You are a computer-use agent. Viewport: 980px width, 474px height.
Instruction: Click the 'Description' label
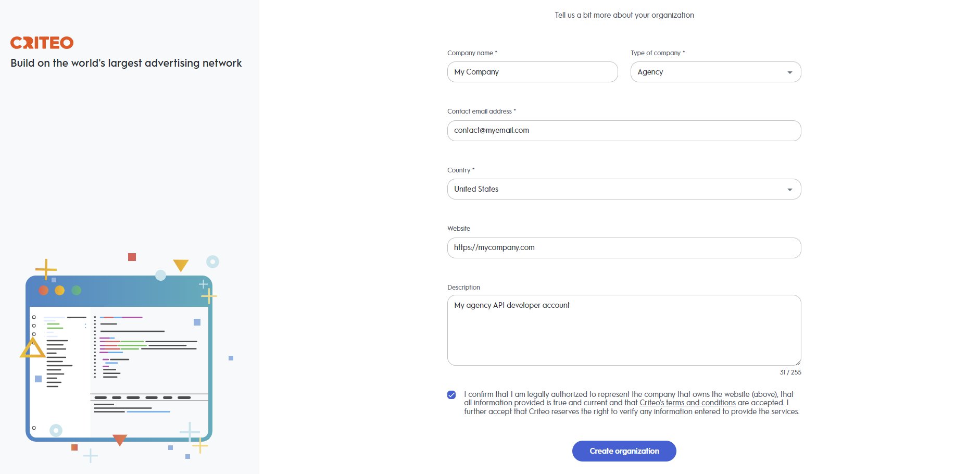pyautogui.click(x=463, y=288)
